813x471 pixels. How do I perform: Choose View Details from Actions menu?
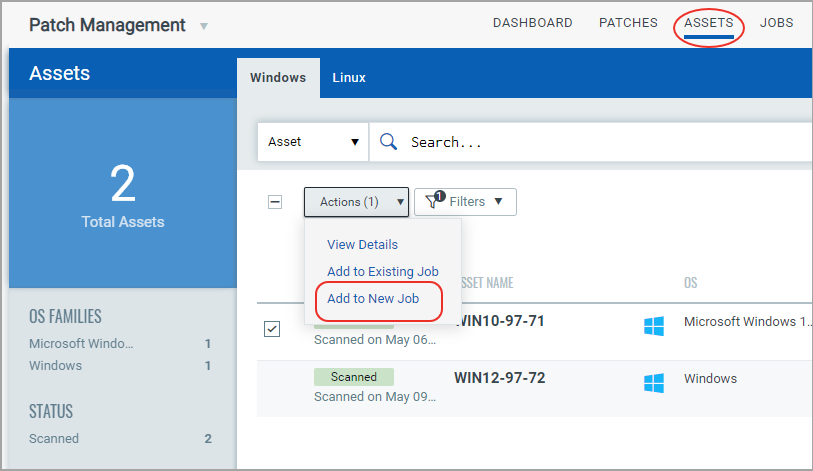point(362,244)
